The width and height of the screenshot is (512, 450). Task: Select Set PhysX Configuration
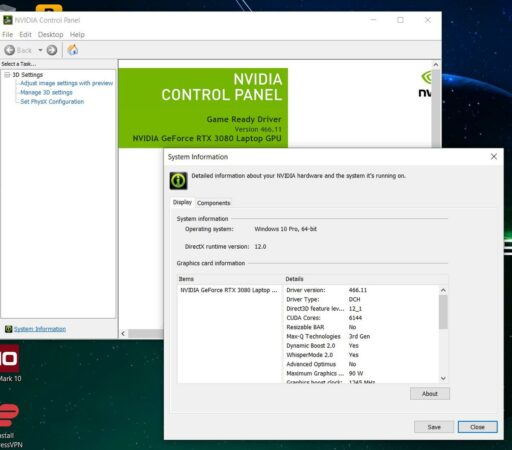(52, 102)
